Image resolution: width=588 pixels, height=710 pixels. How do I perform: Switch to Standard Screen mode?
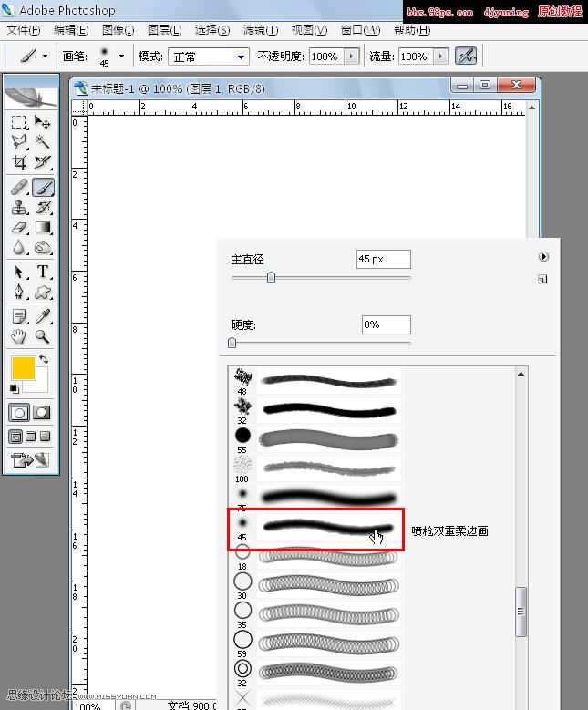click(15, 437)
